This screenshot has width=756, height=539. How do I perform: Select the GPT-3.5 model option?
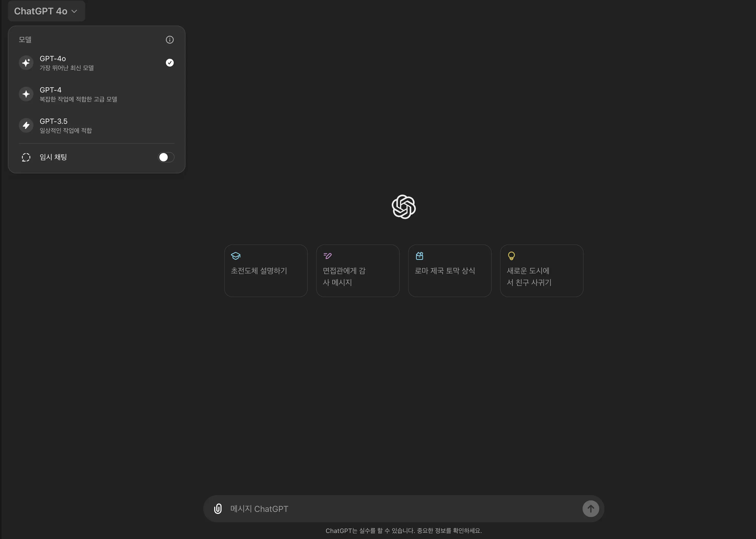(x=96, y=125)
